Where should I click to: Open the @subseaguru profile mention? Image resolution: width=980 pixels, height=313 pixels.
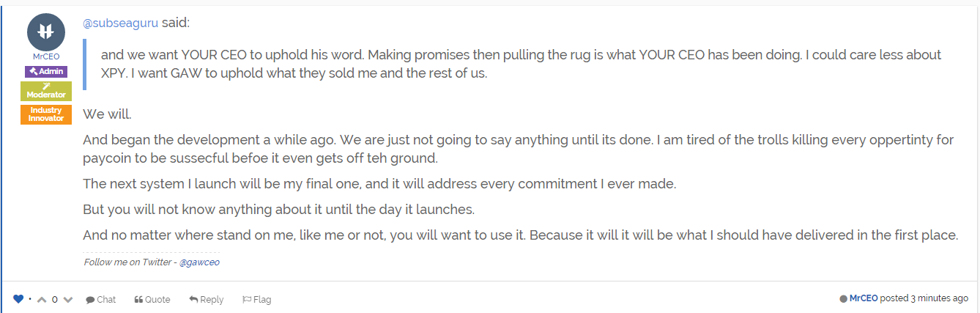click(x=121, y=23)
